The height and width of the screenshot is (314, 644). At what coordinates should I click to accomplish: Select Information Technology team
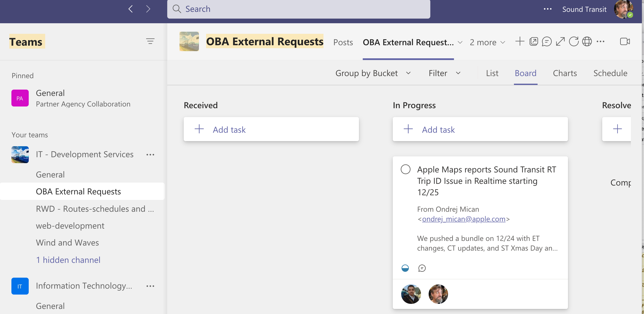click(x=84, y=286)
